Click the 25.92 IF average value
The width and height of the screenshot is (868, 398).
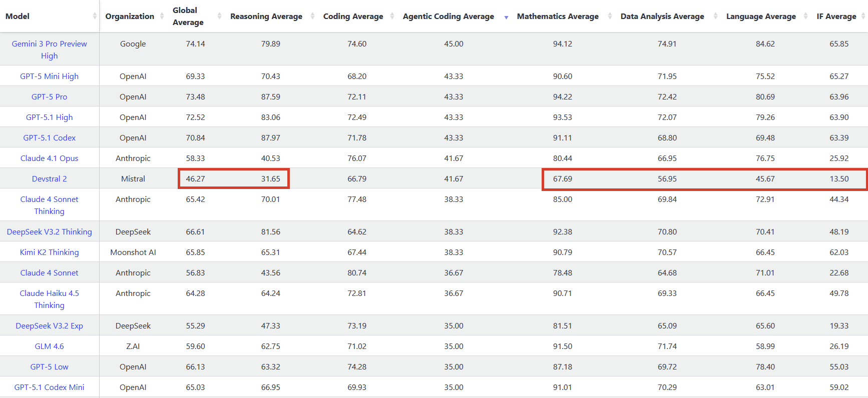coord(839,158)
